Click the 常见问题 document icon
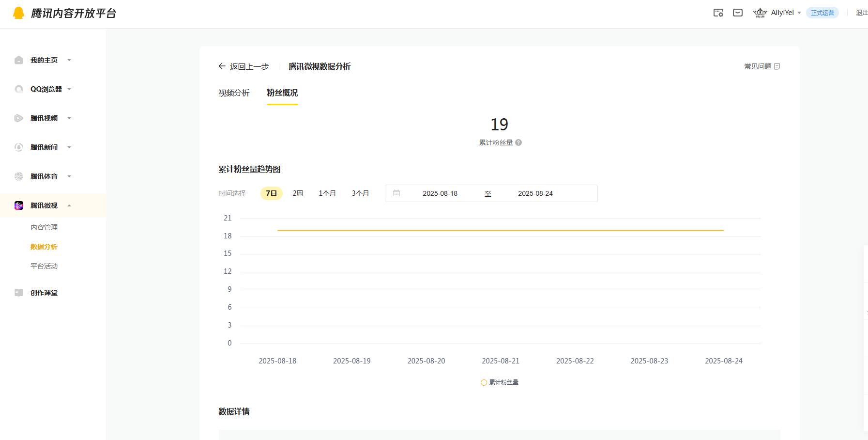This screenshot has width=868, height=440. [x=777, y=66]
